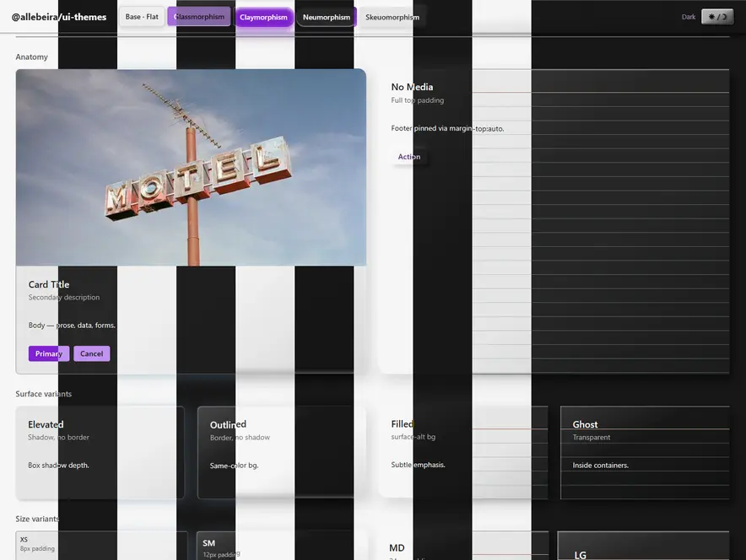Click 'Box shadow depth.' text
Screen dimensions: 746x560
58,466
